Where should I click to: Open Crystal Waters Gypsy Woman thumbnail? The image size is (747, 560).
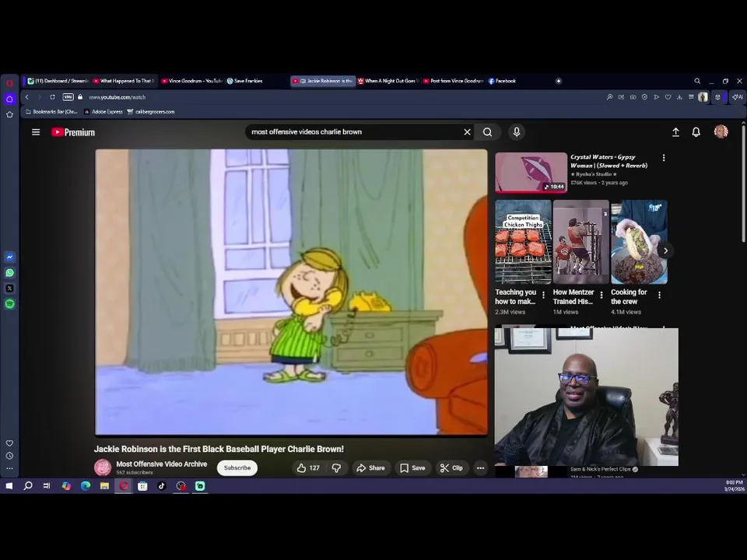(531, 173)
